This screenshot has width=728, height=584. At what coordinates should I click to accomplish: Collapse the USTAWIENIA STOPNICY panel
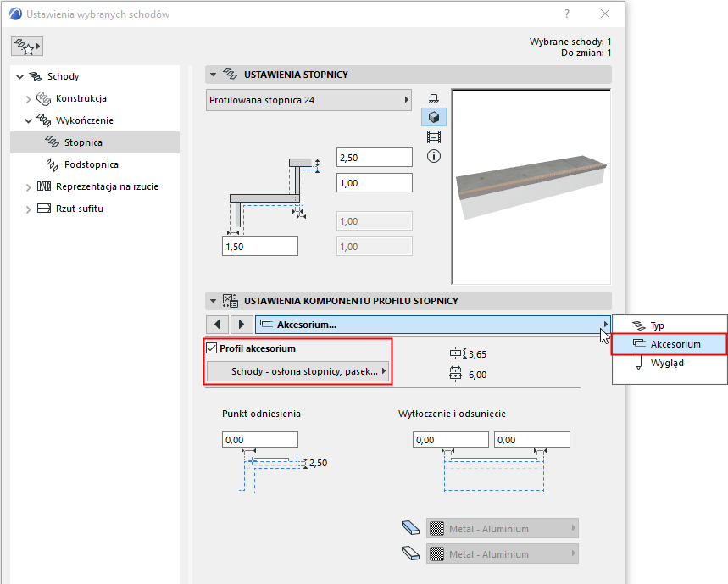pyautogui.click(x=213, y=75)
